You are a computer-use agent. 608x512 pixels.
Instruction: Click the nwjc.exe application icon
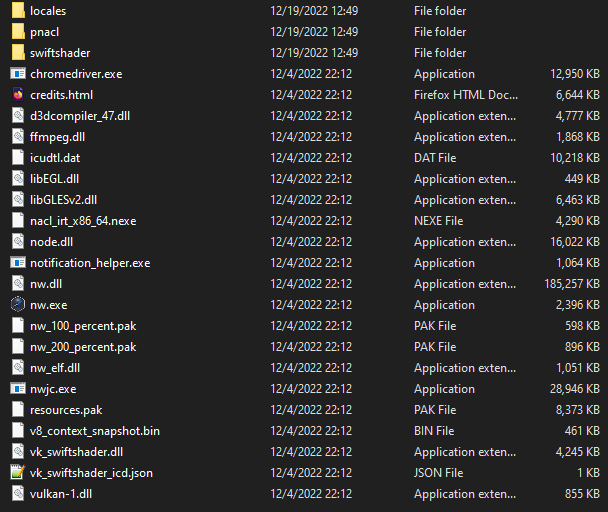click(18, 389)
